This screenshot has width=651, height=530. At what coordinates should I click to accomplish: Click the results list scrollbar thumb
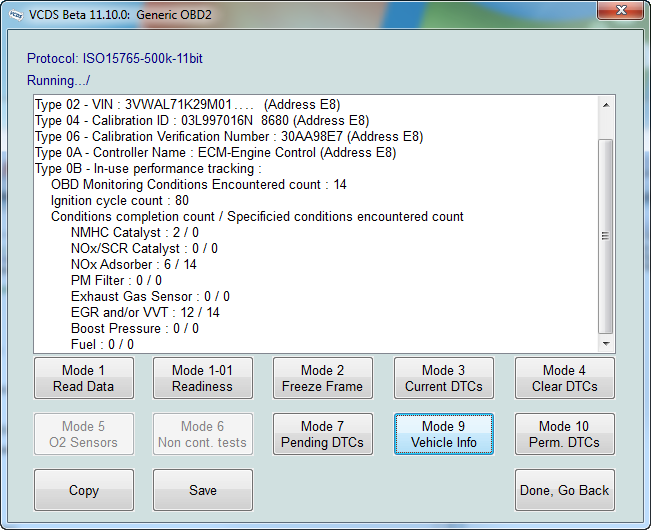pos(606,236)
